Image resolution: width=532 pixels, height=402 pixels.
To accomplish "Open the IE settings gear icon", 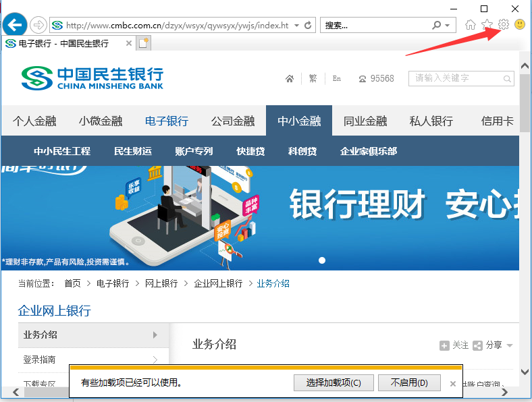I will tap(504, 25).
